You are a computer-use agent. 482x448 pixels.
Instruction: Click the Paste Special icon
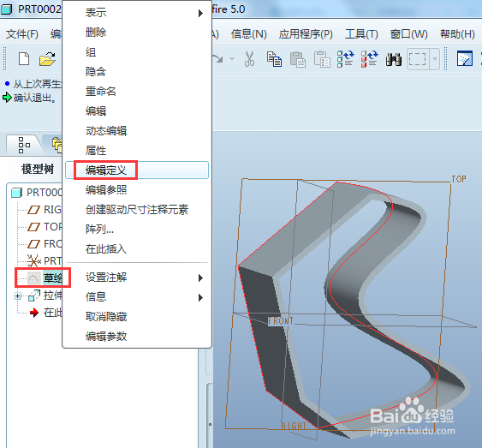point(322,59)
